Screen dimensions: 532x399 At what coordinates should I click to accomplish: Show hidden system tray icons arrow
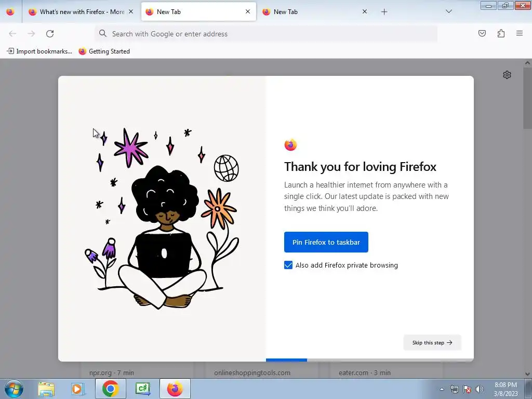(442, 389)
